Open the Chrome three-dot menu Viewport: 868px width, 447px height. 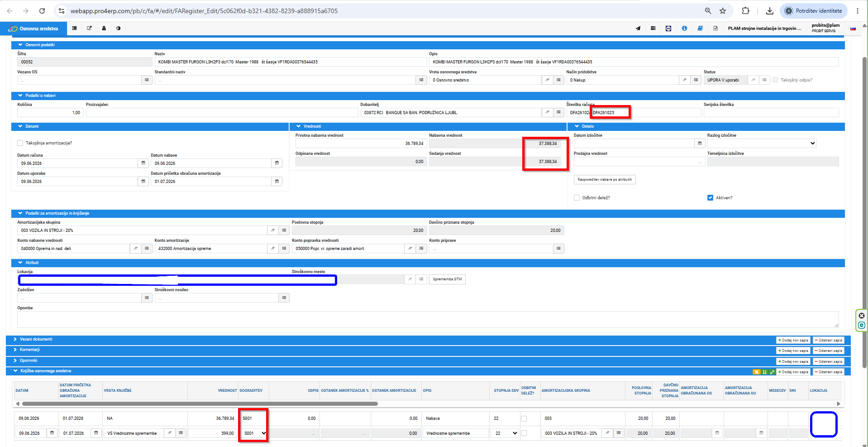coord(858,11)
